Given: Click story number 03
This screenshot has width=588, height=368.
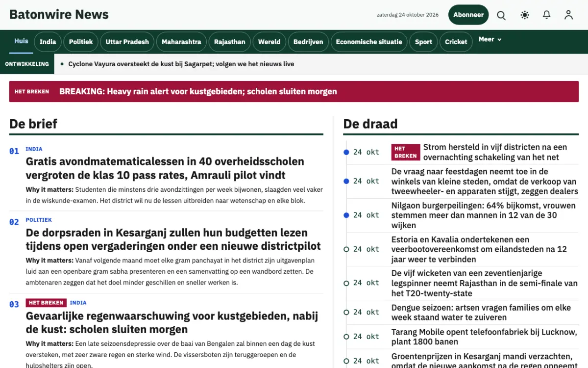Looking at the screenshot, I should [x=14, y=305].
